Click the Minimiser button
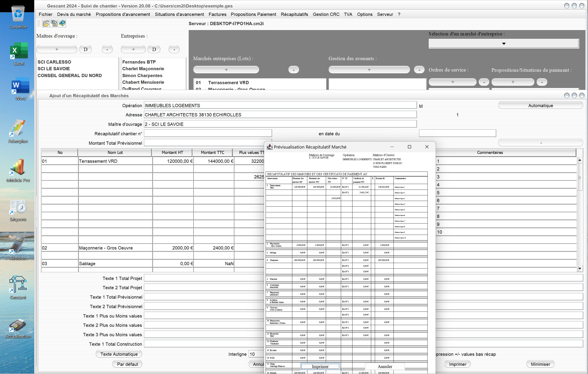The image size is (588, 374). tap(540, 364)
